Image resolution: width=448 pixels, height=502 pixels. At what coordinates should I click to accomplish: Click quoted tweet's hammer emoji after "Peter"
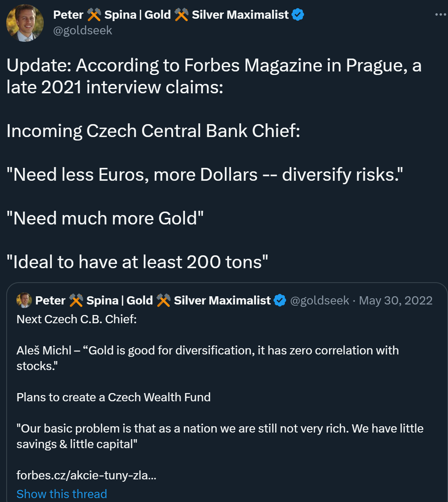point(76,300)
